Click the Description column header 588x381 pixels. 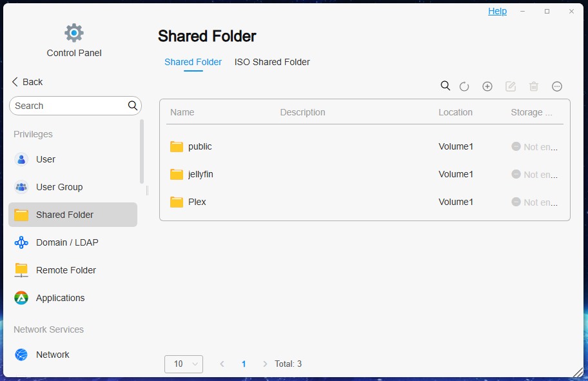302,113
